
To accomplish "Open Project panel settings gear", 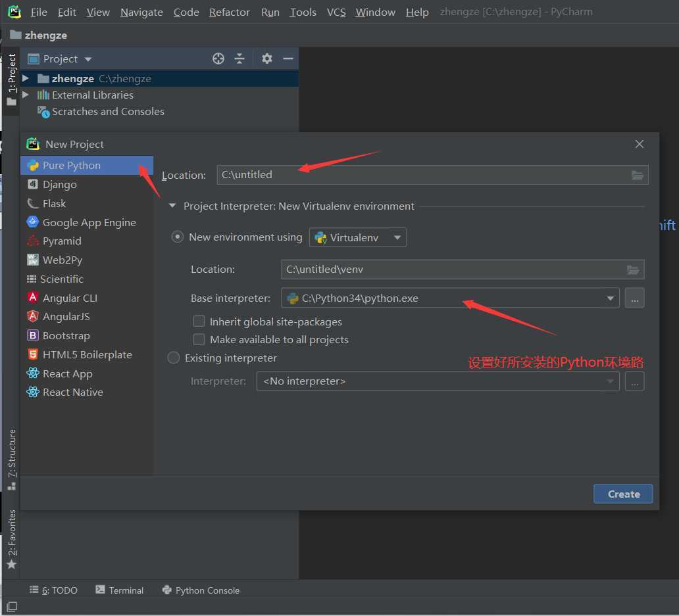I will click(266, 59).
